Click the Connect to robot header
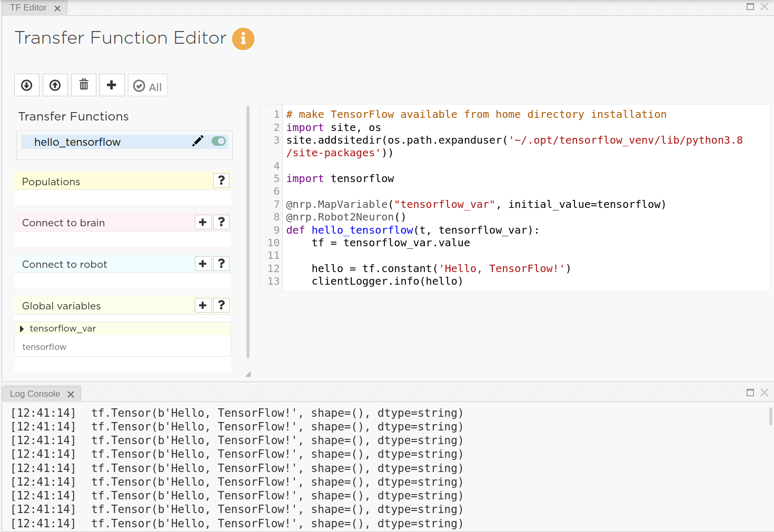Image resolution: width=774 pixels, height=532 pixels. pyautogui.click(x=123, y=264)
